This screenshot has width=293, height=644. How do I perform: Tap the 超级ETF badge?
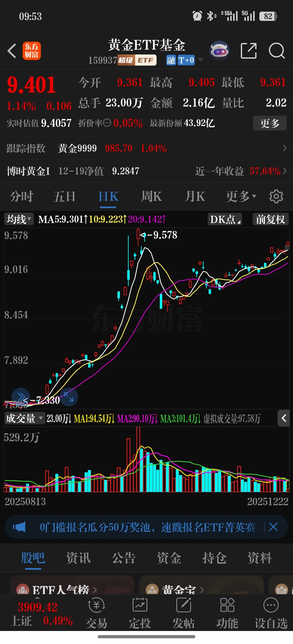[x=137, y=60]
